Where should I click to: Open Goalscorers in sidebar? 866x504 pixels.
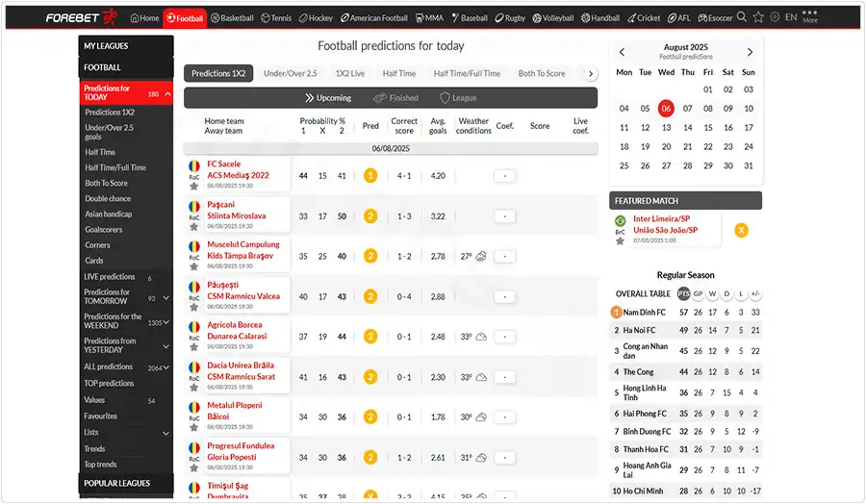104,229
